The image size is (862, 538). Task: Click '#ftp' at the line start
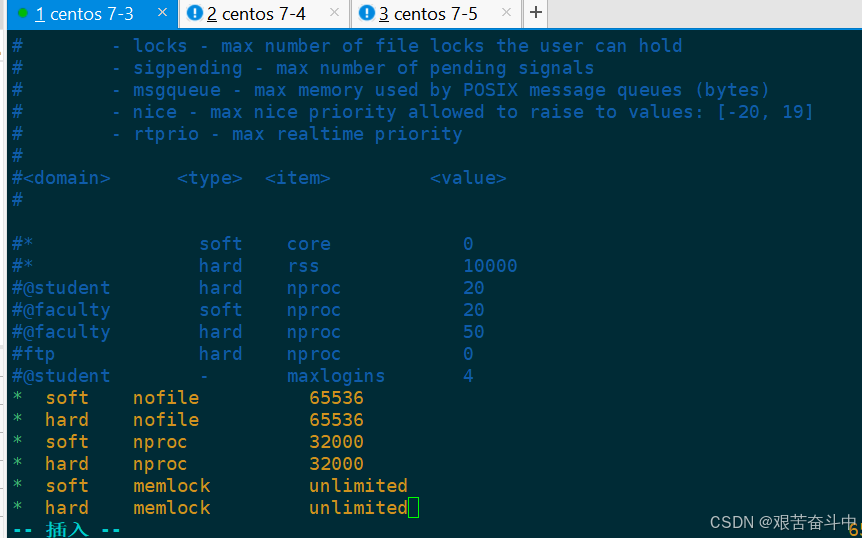coord(34,354)
